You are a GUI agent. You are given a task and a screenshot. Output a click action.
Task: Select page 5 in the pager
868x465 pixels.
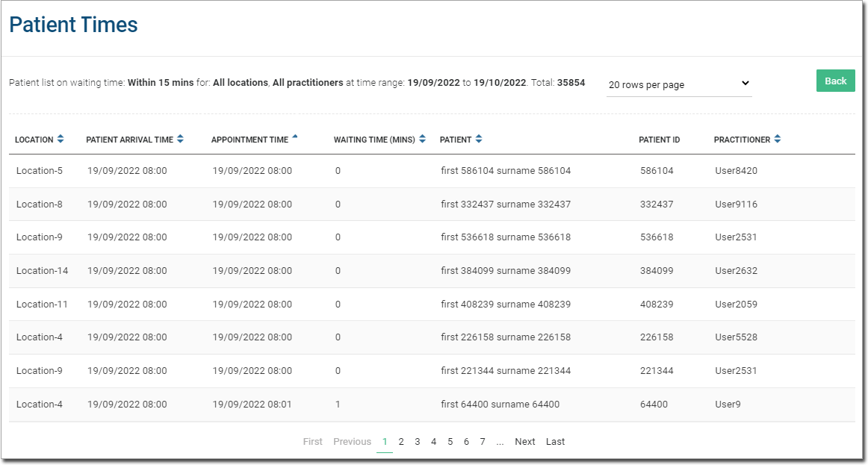tap(450, 442)
